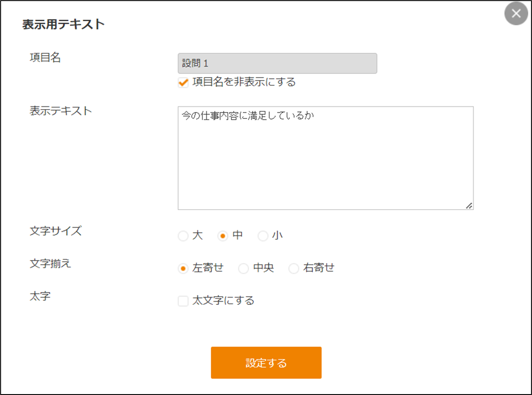Viewport: 532px width, 395px height.
Task: Select the 中 font size radio button
Action: pos(222,236)
